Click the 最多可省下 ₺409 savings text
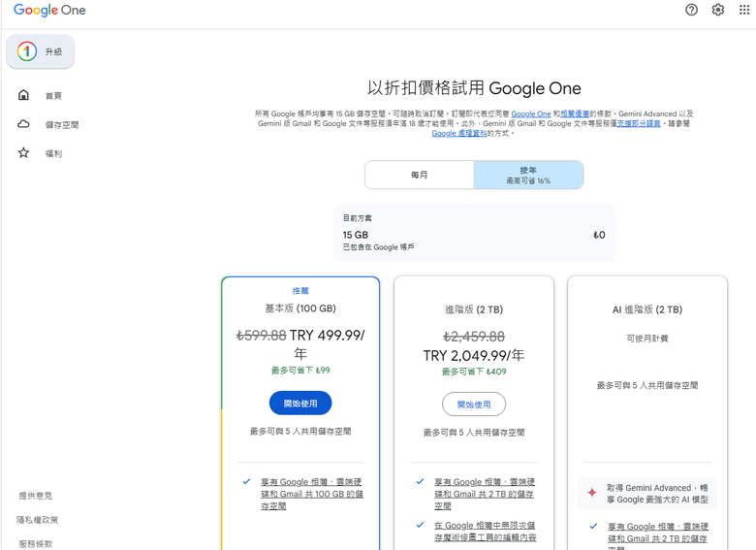 click(474, 372)
